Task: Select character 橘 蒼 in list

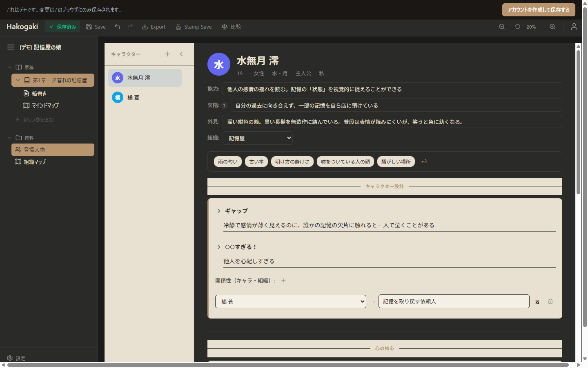Action: tap(145, 97)
